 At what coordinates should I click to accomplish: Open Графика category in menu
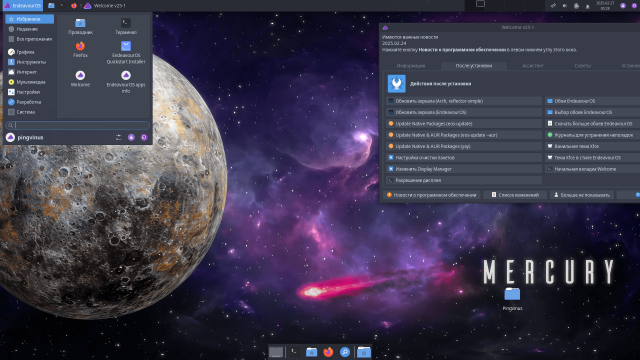(29, 52)
